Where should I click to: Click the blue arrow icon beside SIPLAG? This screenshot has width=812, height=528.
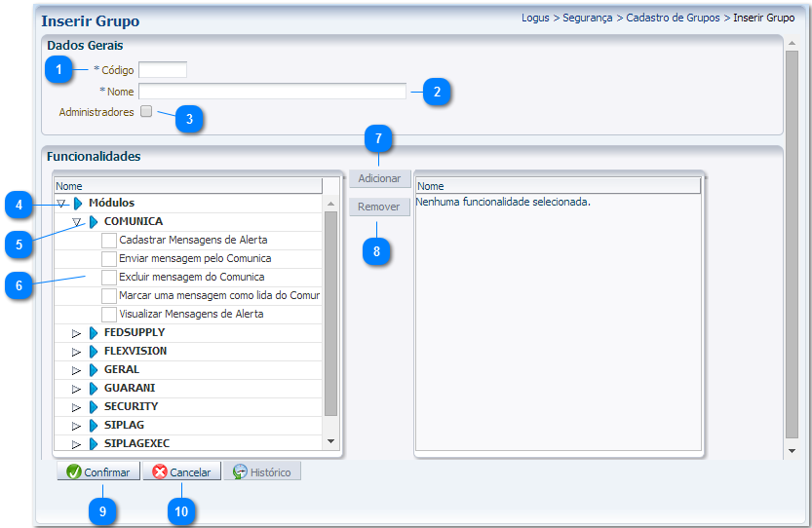click(95, 426)
